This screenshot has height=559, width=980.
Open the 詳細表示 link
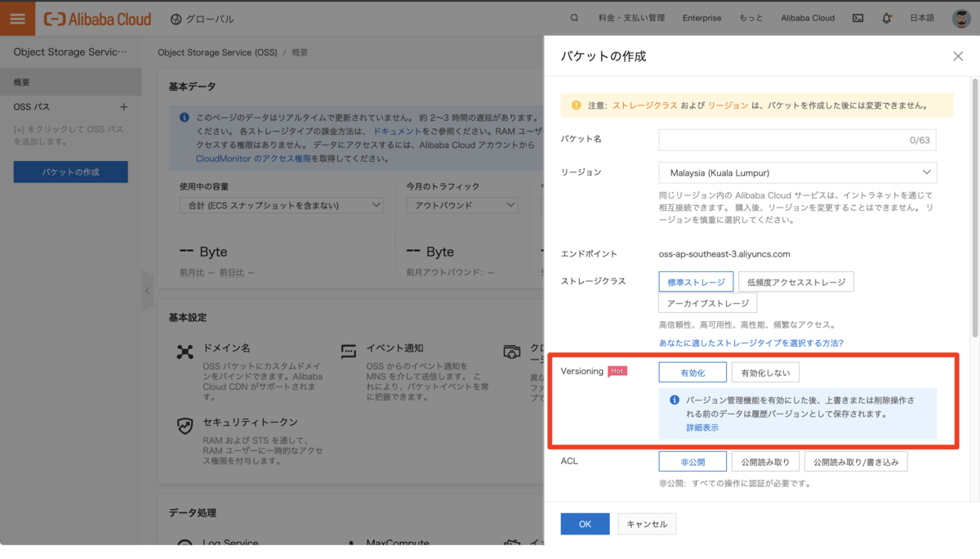(x=702, y=427)
